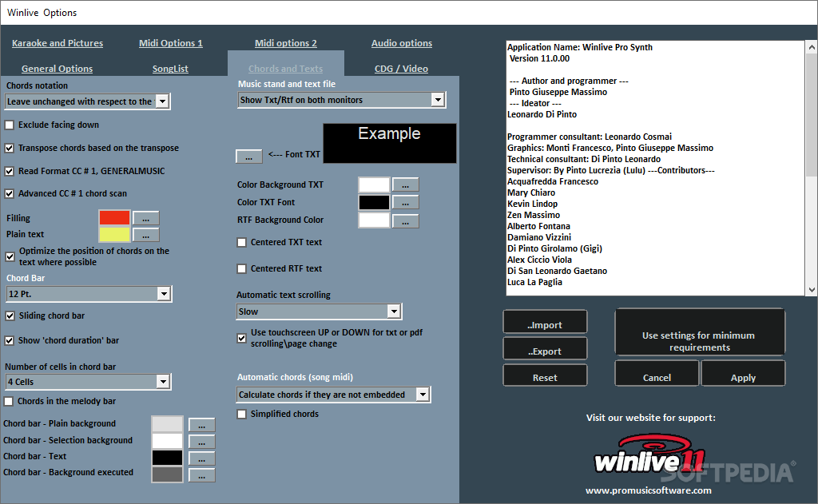Check Centered RTF text
This screenshot has height=504, width=818.
pos(242,268)
